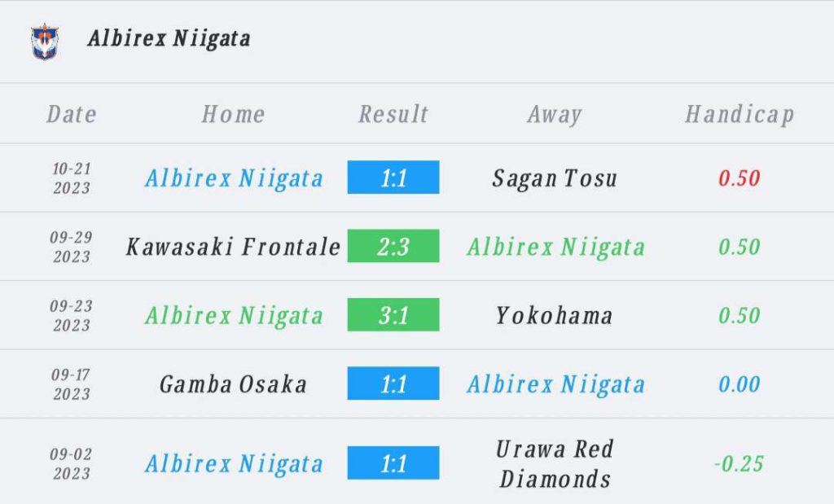This screenshot has width=834, height=504.
Task: Open the 1:1 result against Gamba Osaka
Action: (393, 383)
